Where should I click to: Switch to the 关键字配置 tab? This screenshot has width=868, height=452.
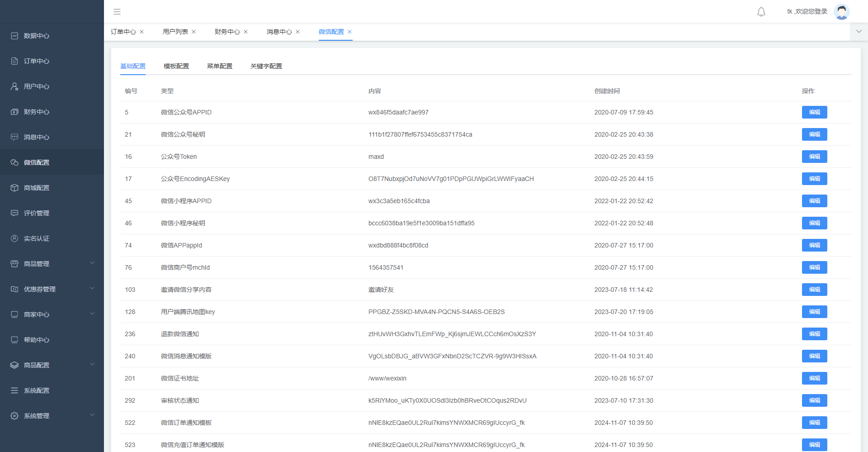point(266,66)
